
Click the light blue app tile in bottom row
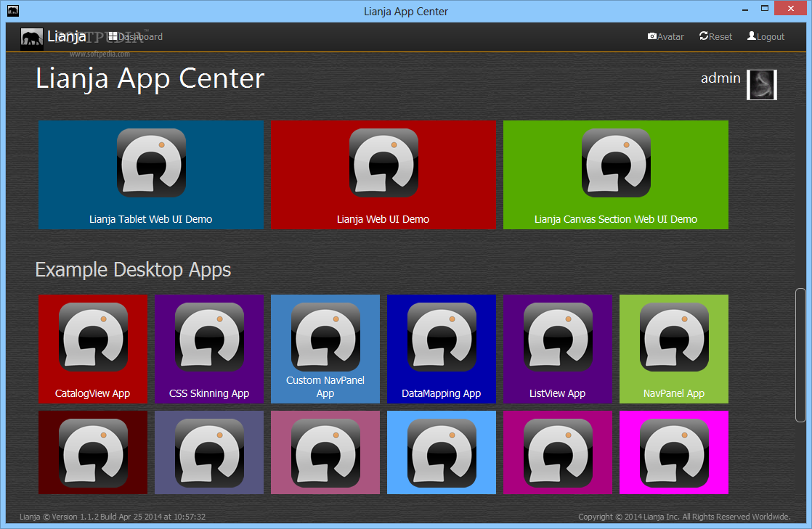click(x=441, y=452)
